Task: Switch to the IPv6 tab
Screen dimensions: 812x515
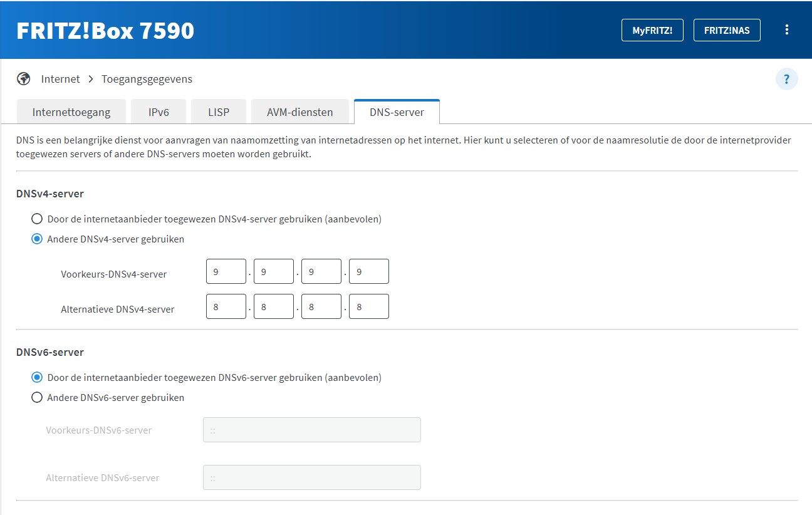Action: click(x=159, y=113)
